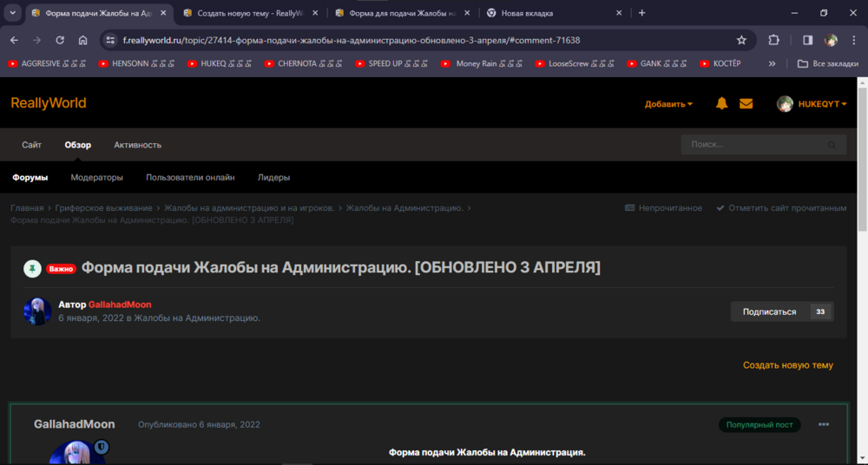Open the LooseScrew bookmark
The image size is (868, 465).
(x=576, y=63)
